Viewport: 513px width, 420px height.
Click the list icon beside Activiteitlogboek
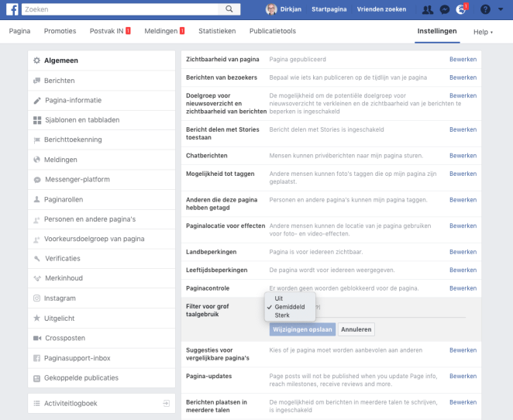pos(36,403)
